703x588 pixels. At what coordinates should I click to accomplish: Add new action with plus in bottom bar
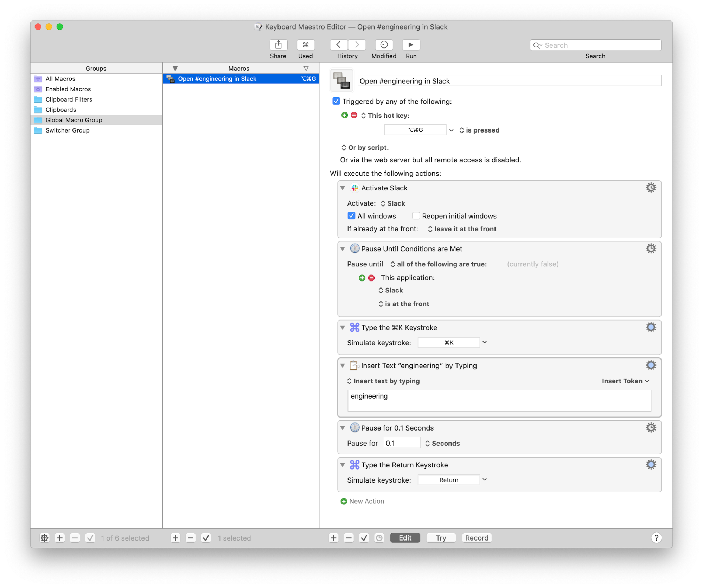click(333, 538)
